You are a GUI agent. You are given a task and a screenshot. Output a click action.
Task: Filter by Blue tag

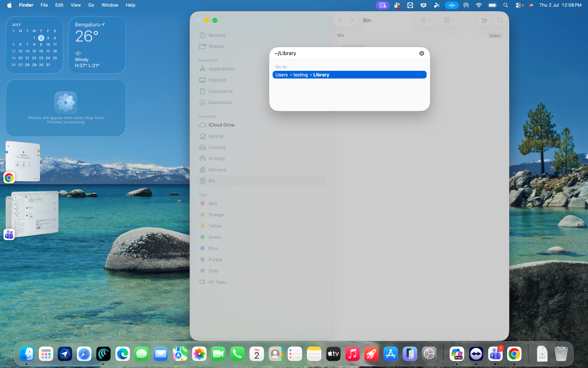pos(261,248)
